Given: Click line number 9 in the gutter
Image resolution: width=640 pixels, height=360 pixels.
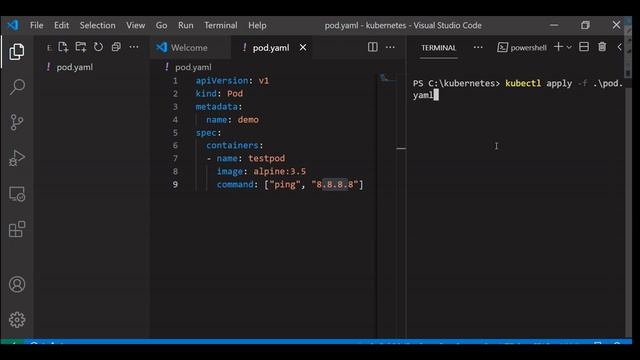Looking at the screenshot, I should coord(175,184).
